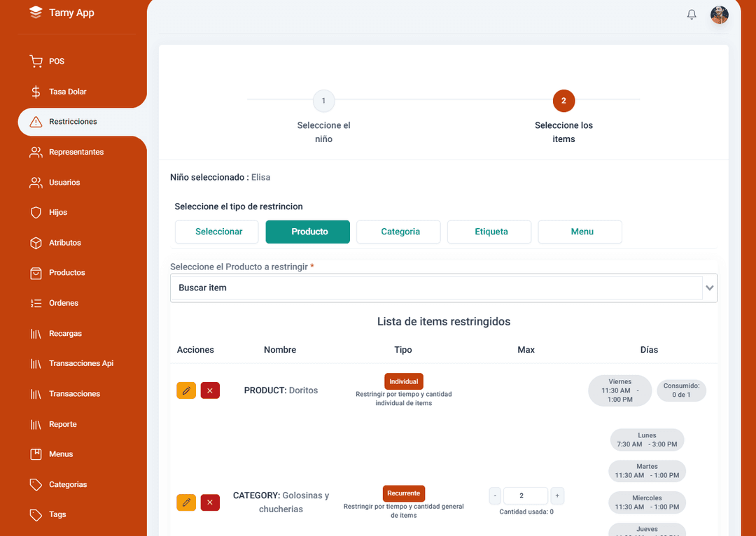Edit the Doritos restriction with pencil icon
The height and width of the screenshot is (536, 756).
click(186, 390)
